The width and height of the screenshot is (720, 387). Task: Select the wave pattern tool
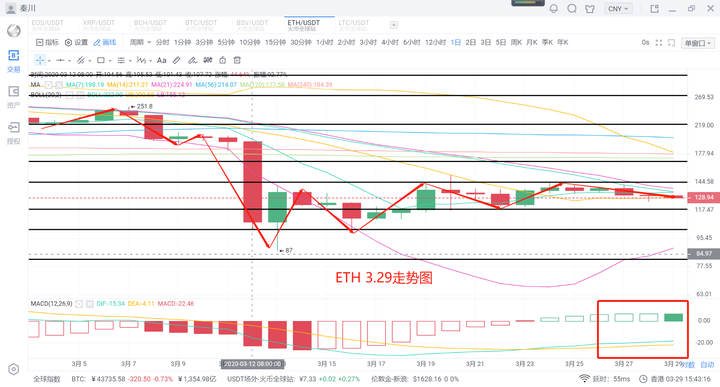[141, 60]
